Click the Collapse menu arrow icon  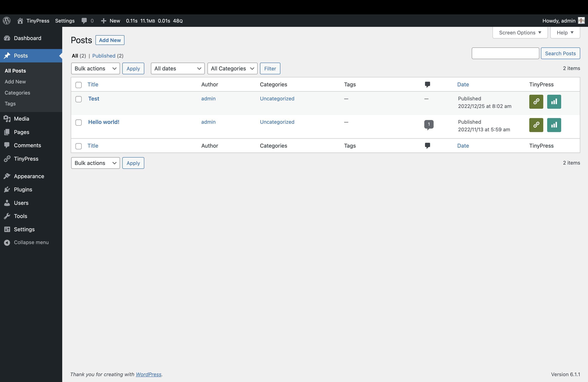tap(7, 242)
